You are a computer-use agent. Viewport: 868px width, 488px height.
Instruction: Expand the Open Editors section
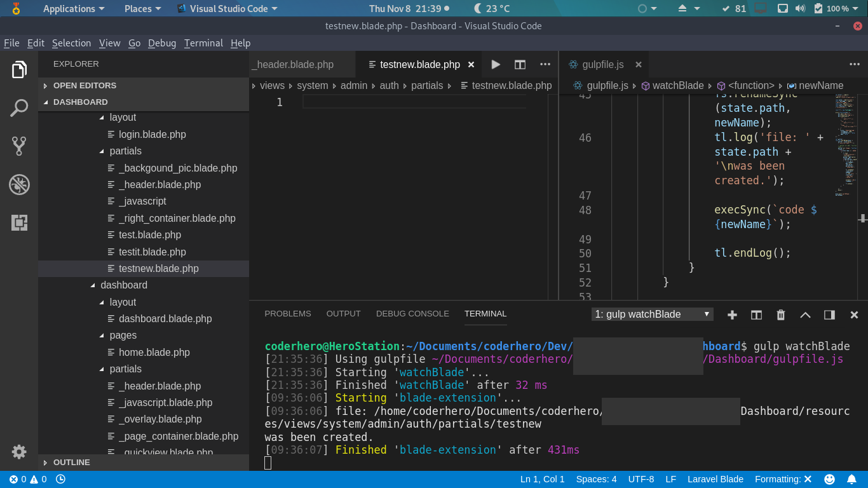tap(144, 85)
